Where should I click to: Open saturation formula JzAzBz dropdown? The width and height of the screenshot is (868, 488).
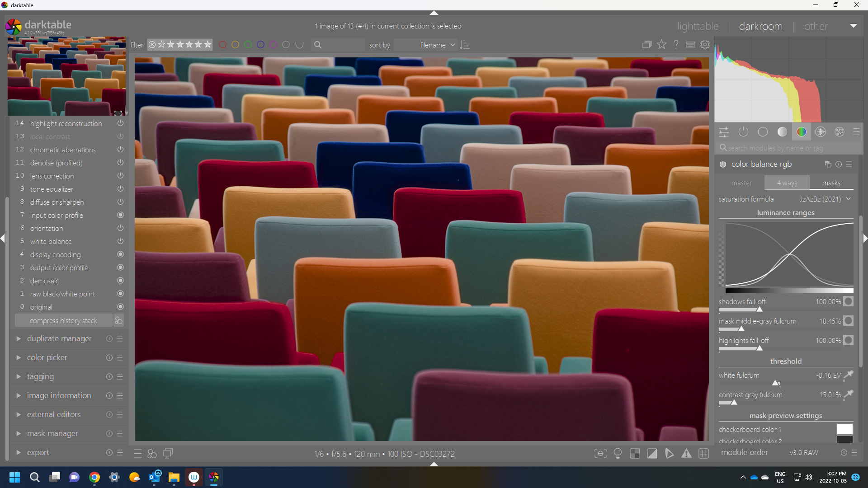click(825, 199)
